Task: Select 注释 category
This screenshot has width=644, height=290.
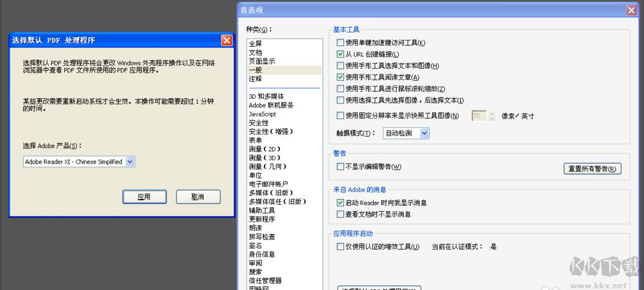Action: click(x=255, y=79)
